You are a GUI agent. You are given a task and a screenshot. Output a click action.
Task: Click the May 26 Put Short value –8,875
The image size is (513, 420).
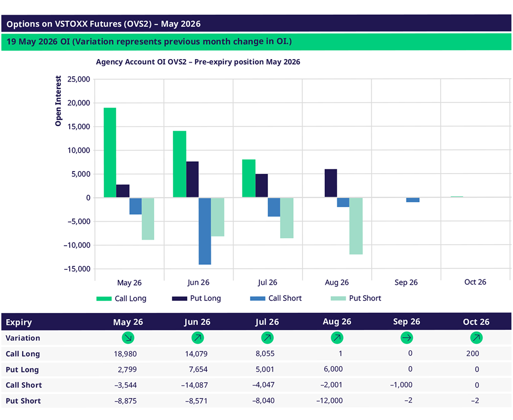tap(126, 401)
